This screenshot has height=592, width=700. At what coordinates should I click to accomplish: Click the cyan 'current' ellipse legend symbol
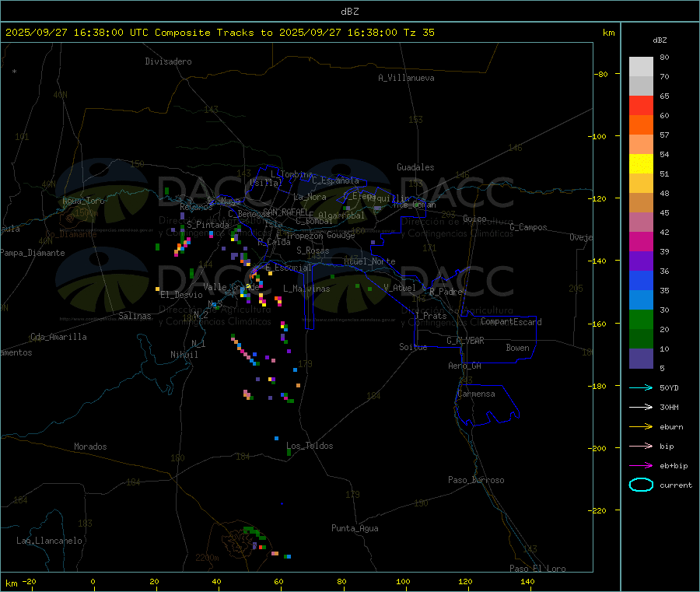[641, 485]
